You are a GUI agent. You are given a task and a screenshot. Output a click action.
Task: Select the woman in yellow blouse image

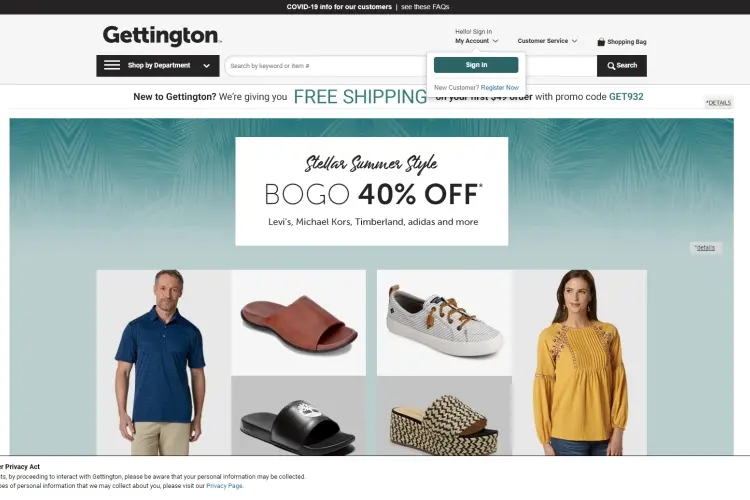(580, 362)
